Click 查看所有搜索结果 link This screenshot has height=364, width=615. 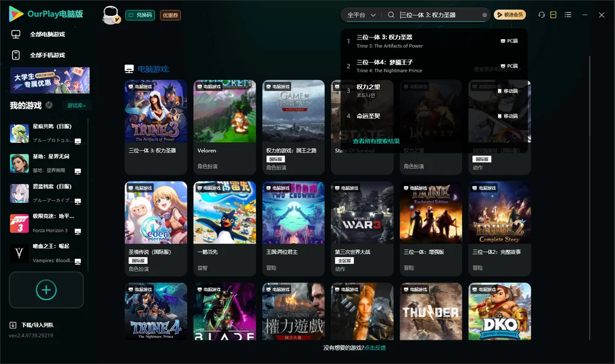pyautogui.click(x=376, y=141)
